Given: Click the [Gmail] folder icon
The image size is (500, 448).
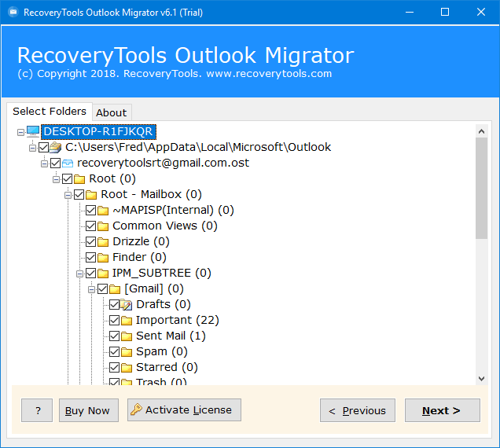Looking at the screenshot, I should click(x=115, y=289).
